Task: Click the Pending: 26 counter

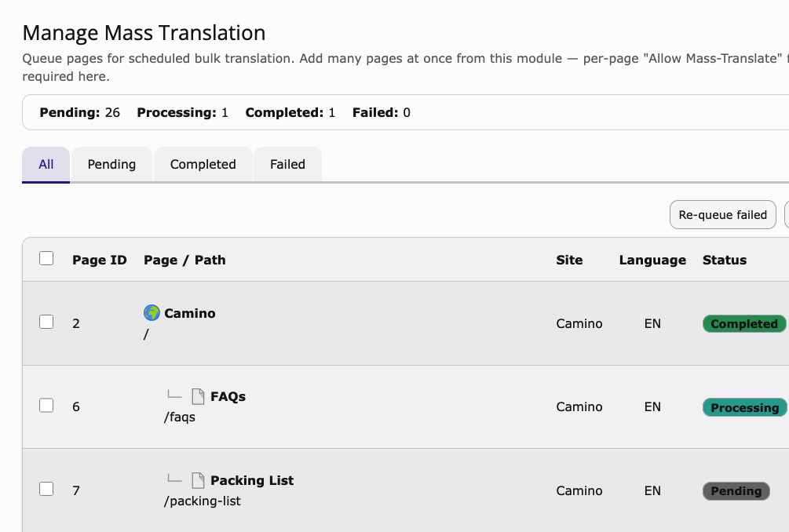Action: (x=79, y=113)
